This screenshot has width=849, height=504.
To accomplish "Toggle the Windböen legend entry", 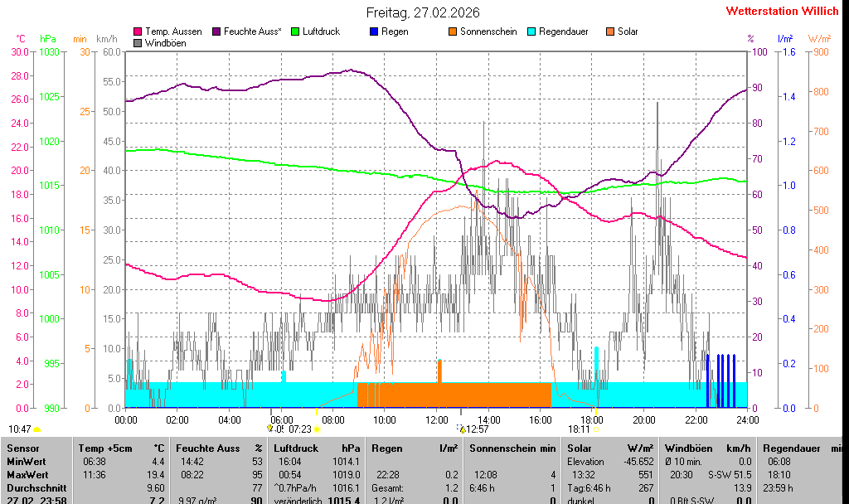I will (159, 42).
